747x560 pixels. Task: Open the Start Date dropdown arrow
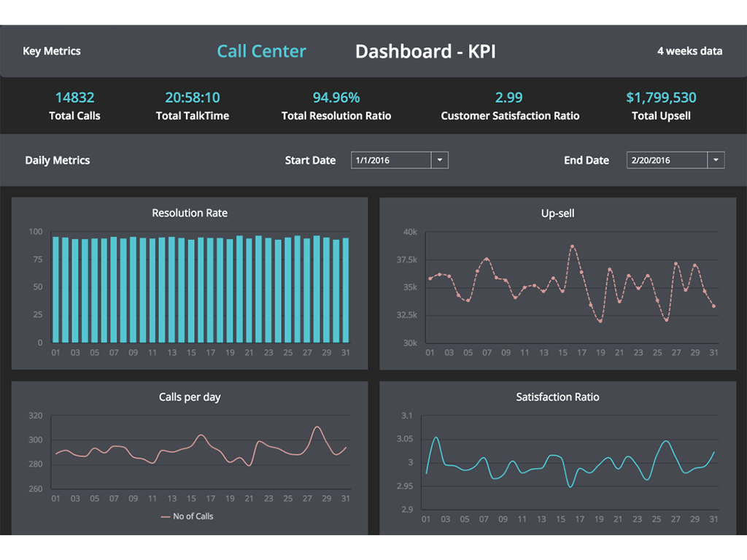click(x=440, y=160)
